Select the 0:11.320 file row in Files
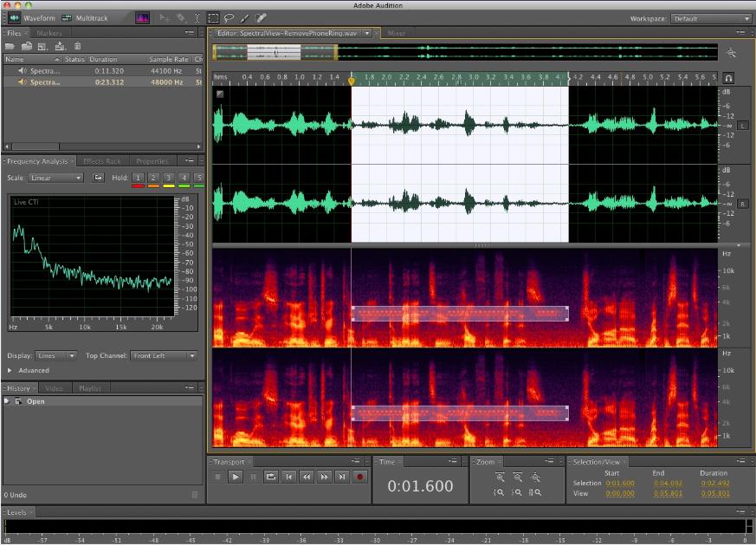Image resolution: width=756 pixels, height=546 pixels. tap(103, 71)
